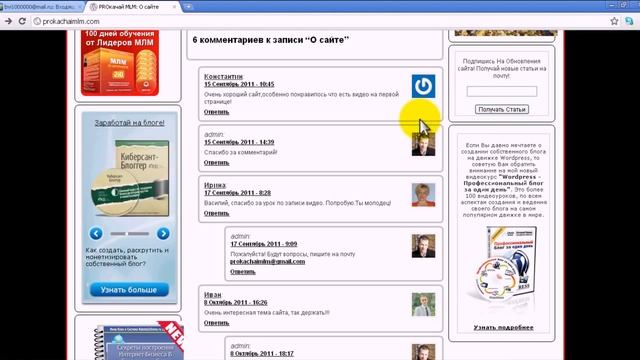Click heading 6 комментариев к записи

[271, 40]
